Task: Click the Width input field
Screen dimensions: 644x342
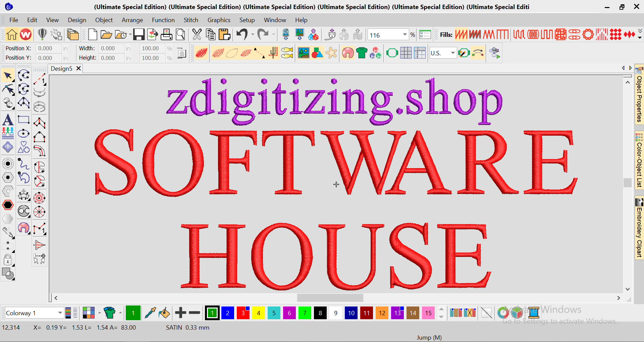Action: [111, 48]
